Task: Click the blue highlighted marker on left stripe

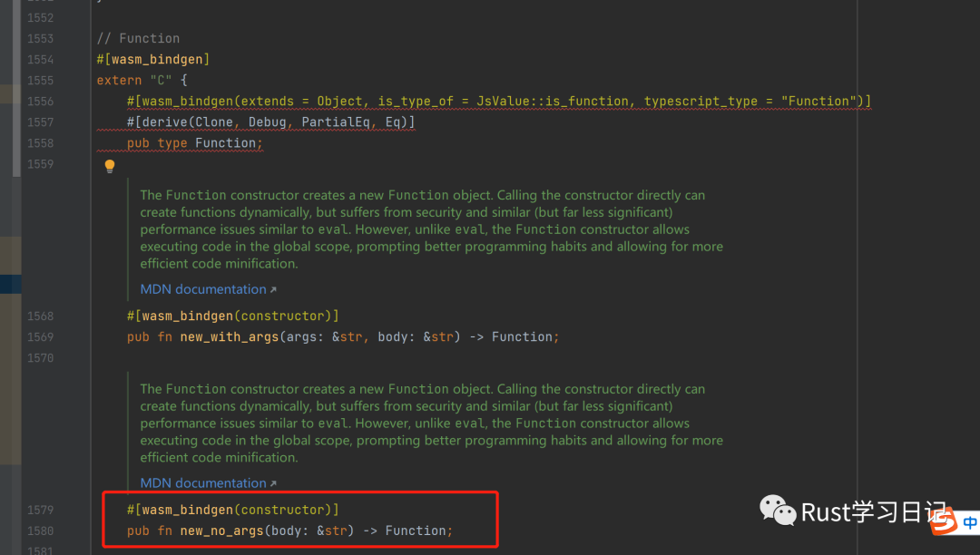Action: pos(10,284)
